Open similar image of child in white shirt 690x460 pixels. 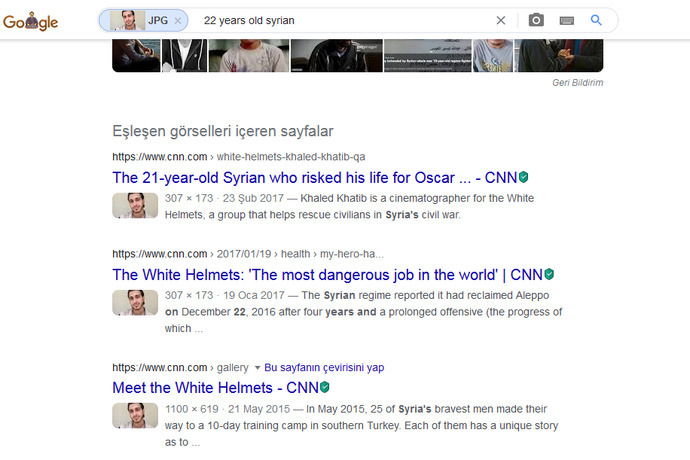click(x=249, y=55)
